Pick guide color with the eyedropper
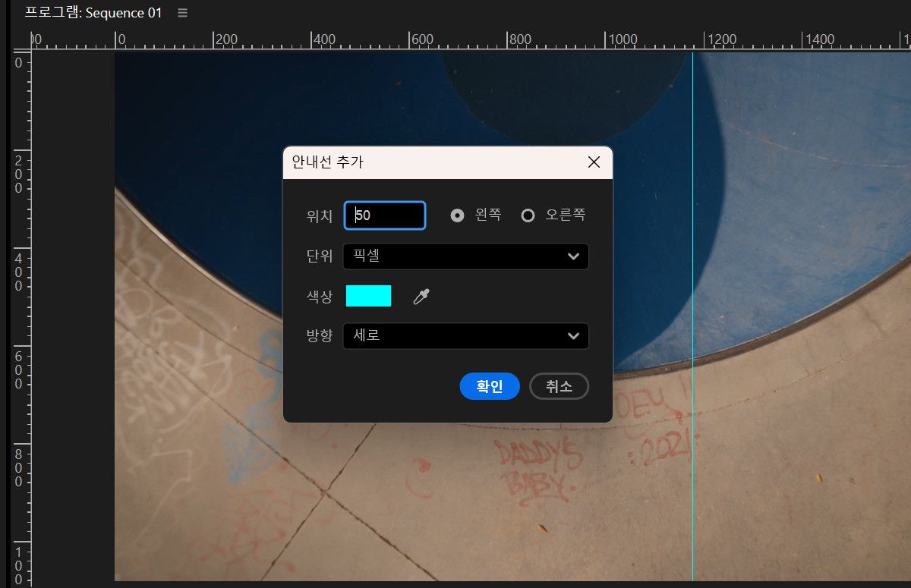The height and width of the screenshot is (588, 911). tap(421, 297)
